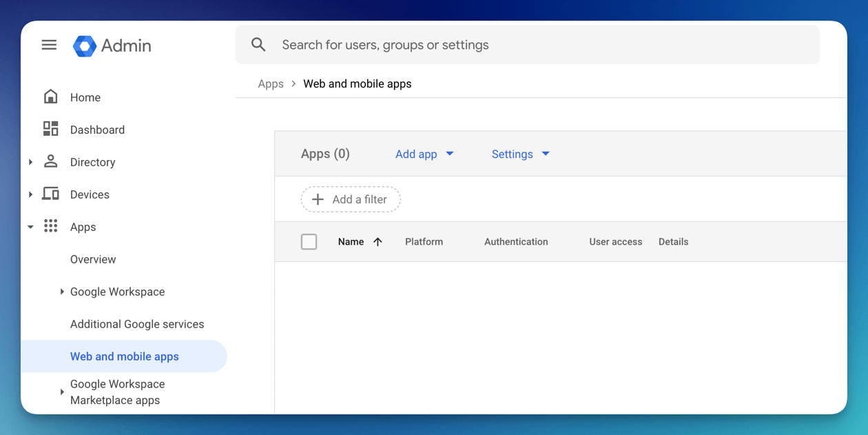Open the Settings dropdown
This screenshot has width=868, height=435.
[521, 154]
